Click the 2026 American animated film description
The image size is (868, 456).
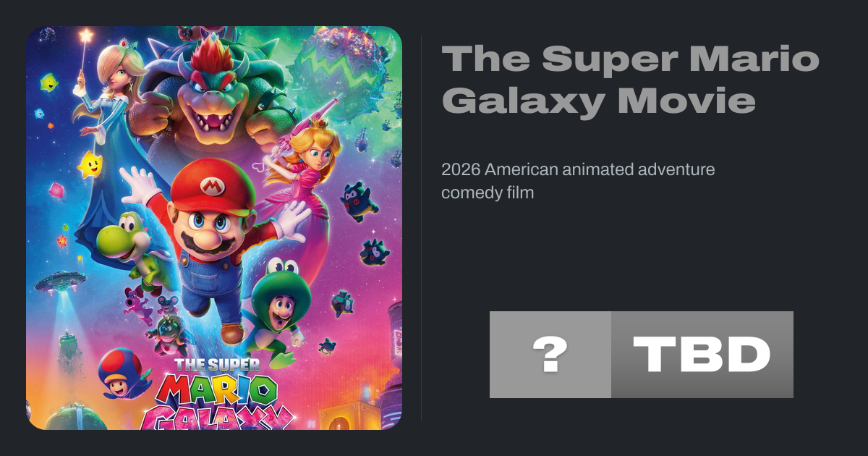(x=578, y=181)
